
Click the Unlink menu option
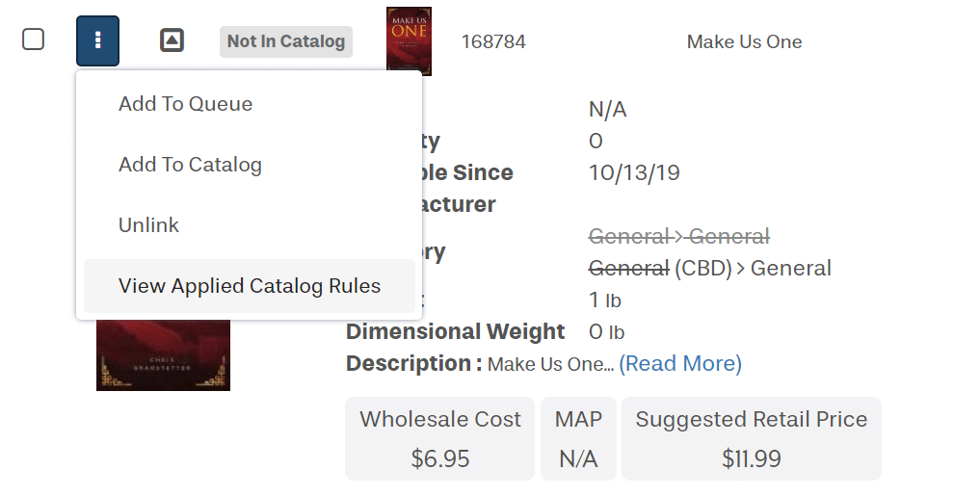tap(148, 225)
